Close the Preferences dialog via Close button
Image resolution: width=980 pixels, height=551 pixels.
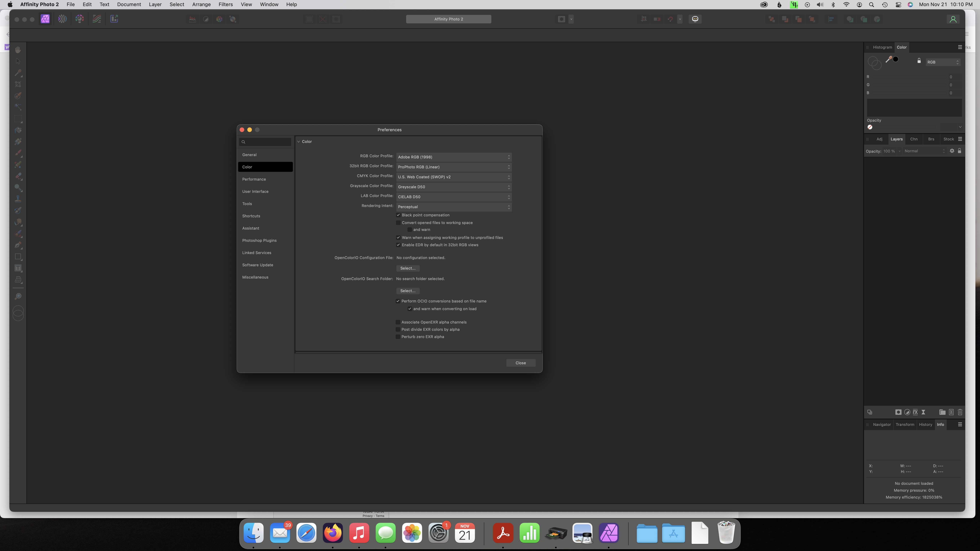pos(520,363)
